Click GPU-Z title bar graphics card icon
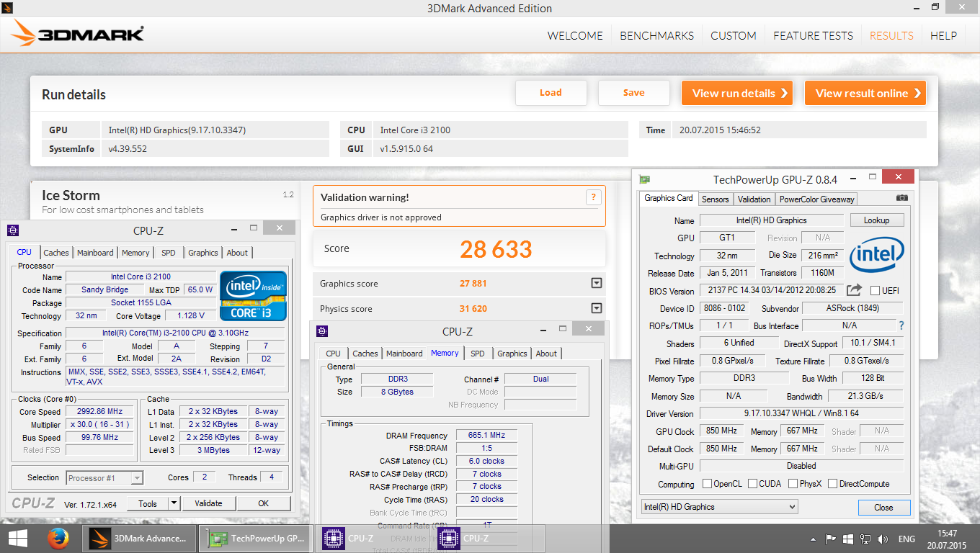Viewport: 980px width, 553px height. click(645, 179)
